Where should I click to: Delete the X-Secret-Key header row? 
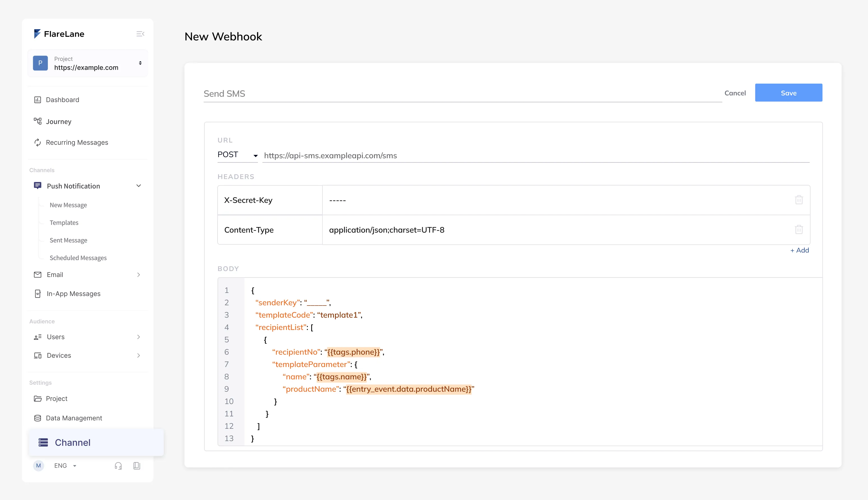point(799,200)
